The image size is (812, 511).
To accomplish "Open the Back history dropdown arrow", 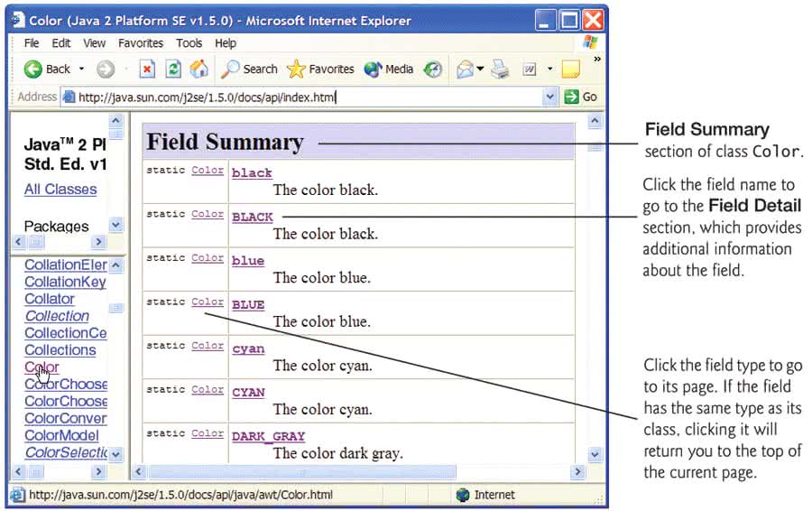I will click(x=81, y=69).
